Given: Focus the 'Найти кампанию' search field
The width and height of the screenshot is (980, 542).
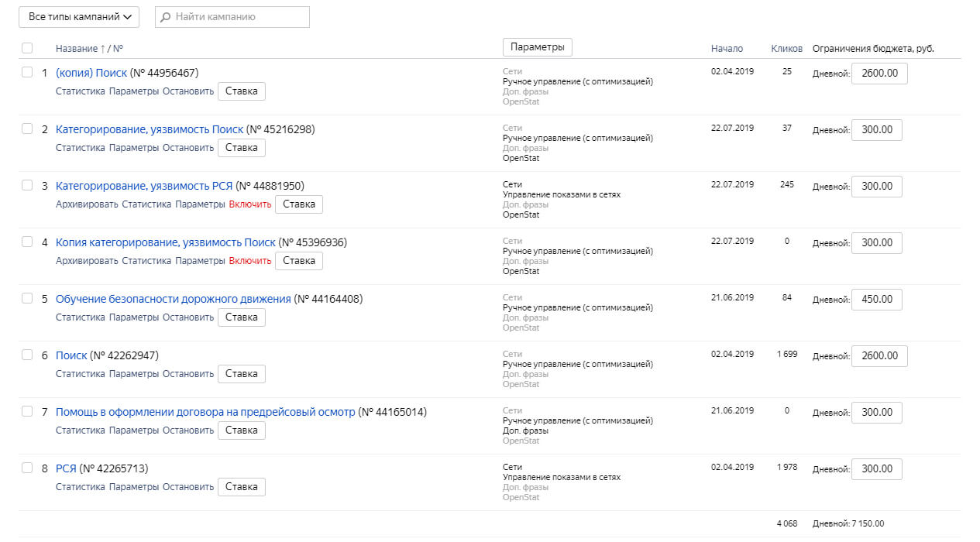Looking at the screenshot, I should (232, 16).
